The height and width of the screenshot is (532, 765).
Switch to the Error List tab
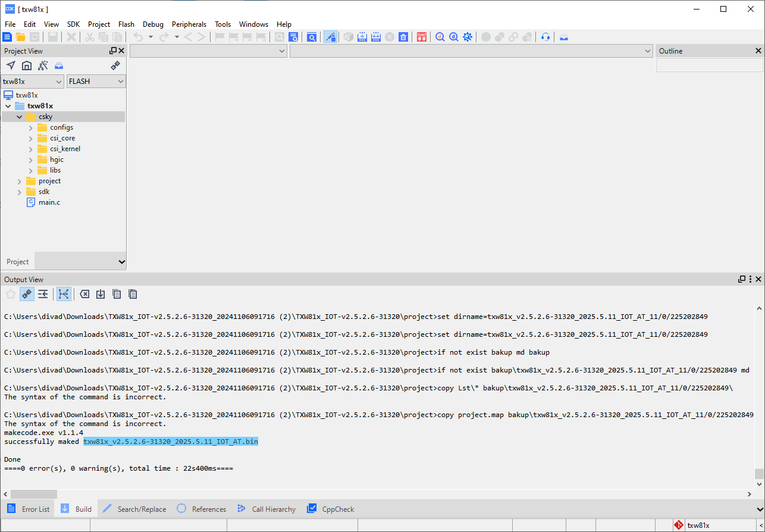28,509
